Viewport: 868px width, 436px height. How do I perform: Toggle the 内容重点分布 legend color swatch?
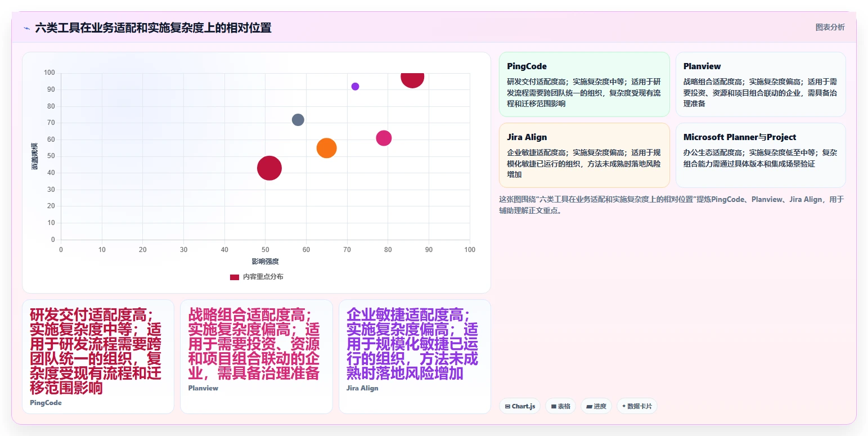pyautogui.click(x=235, y=277)
